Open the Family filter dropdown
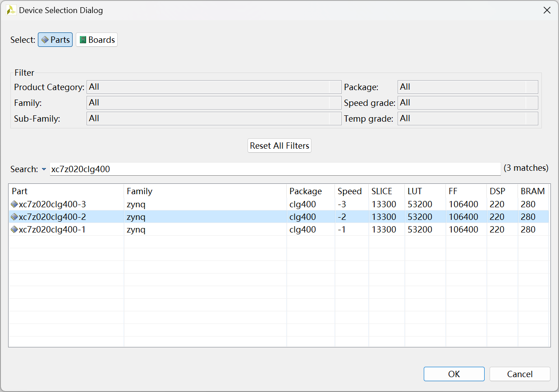The height and width of the screenshot is (392, 559). 214,103
